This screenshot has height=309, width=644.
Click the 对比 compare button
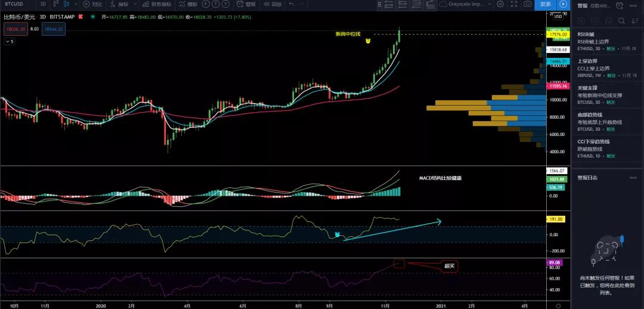click(x=92, y=4)
